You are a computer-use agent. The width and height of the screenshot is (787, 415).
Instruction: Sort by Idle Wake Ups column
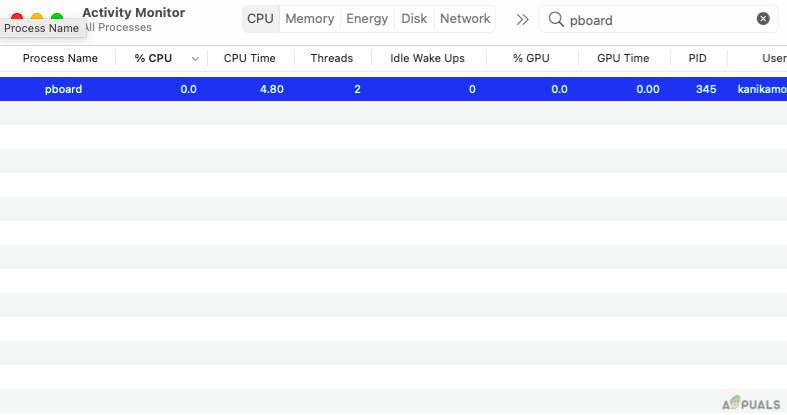point(427,59)
